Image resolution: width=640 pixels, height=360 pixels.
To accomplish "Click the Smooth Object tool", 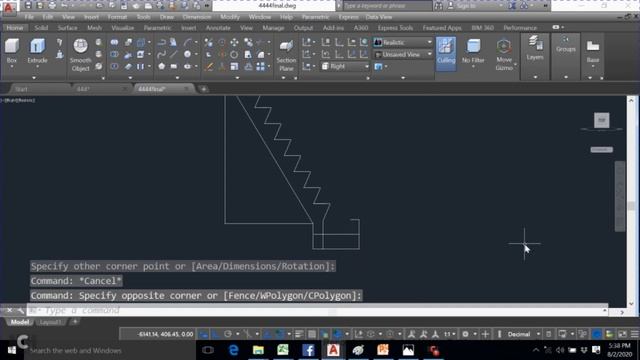I will 80,55.
